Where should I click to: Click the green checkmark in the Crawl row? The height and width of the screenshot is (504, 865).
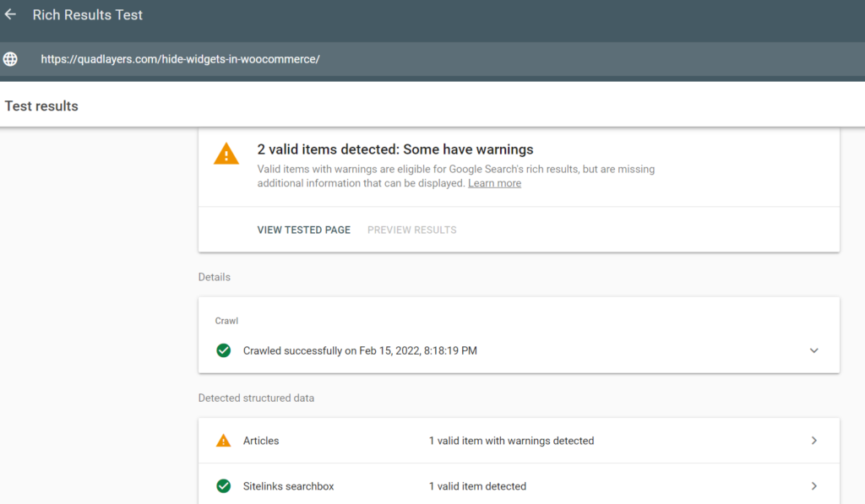(224, 350)
